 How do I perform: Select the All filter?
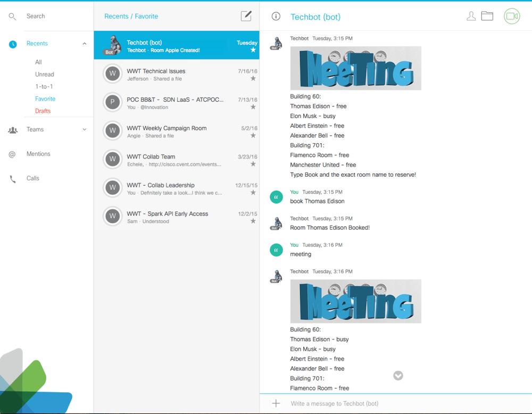[38, 62]
